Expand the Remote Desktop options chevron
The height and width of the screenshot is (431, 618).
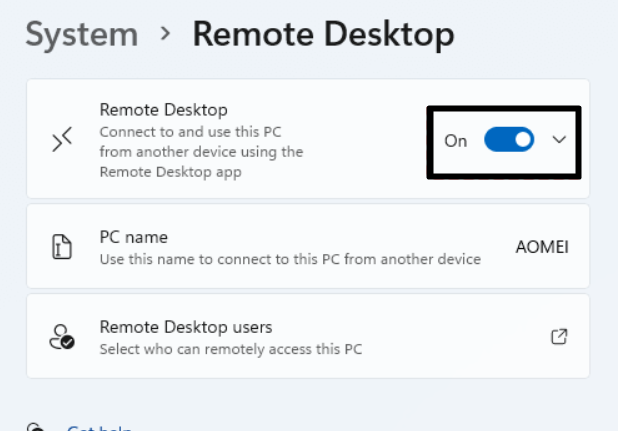point(559,140)
